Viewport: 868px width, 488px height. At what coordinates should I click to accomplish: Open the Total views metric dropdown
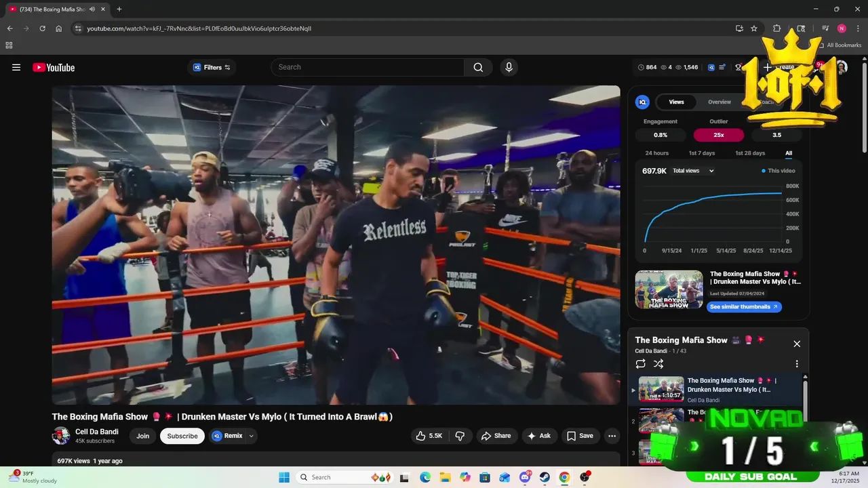point(693,171)
